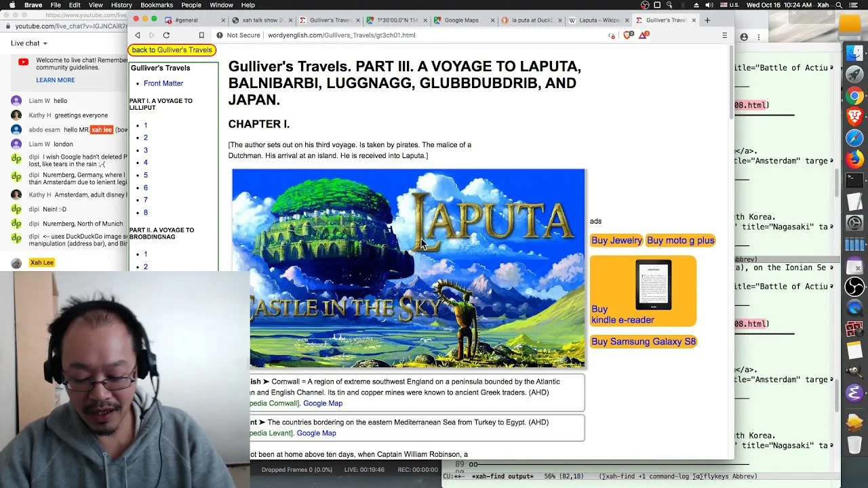Open Part I chapter 8 link
This screenshot has height=488, width=868.
(x=145, y=213)
